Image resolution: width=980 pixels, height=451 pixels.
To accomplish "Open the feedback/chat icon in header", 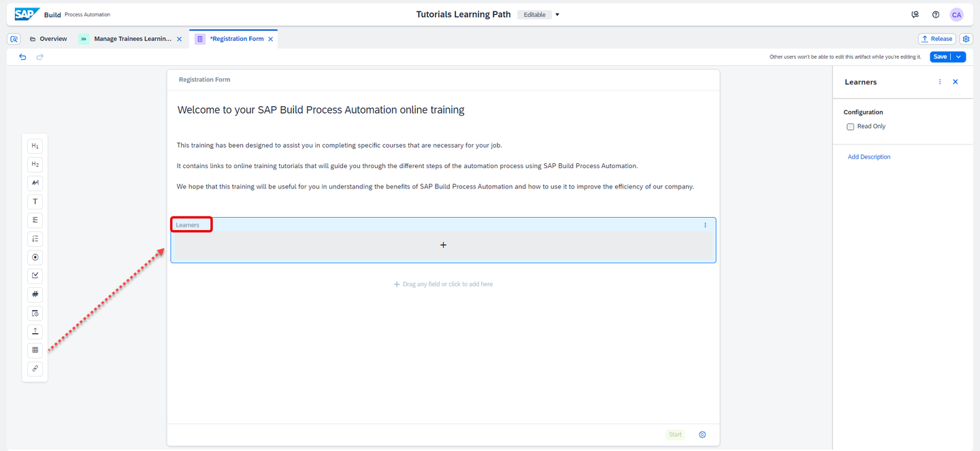I will (x=915, y=14).
